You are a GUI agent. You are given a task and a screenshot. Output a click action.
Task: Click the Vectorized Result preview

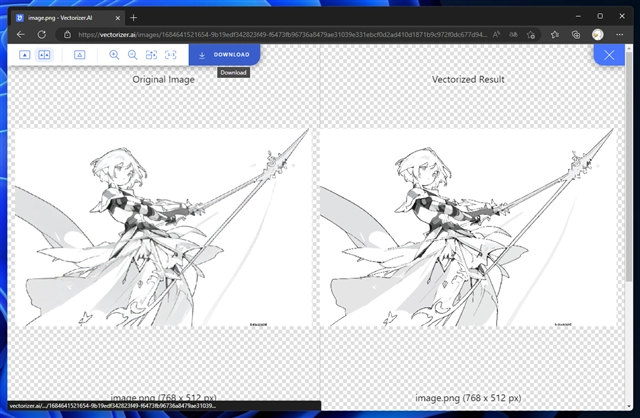[468, 227]
